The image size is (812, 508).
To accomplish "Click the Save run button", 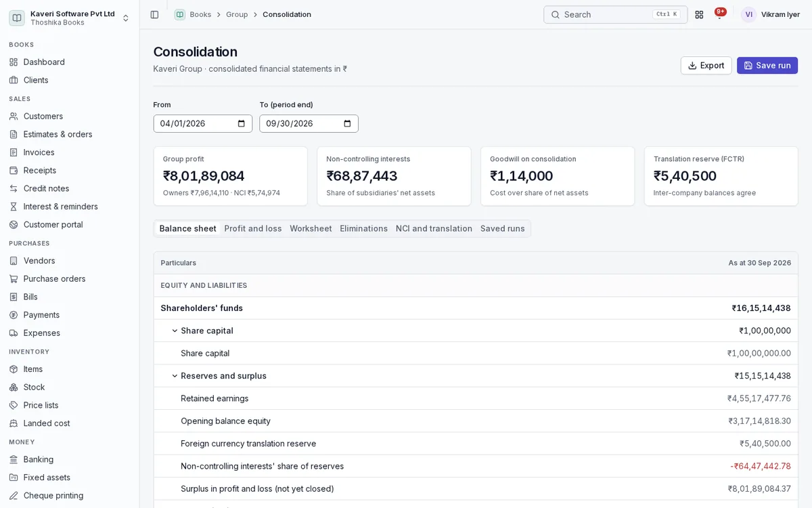I will (767, 66).
